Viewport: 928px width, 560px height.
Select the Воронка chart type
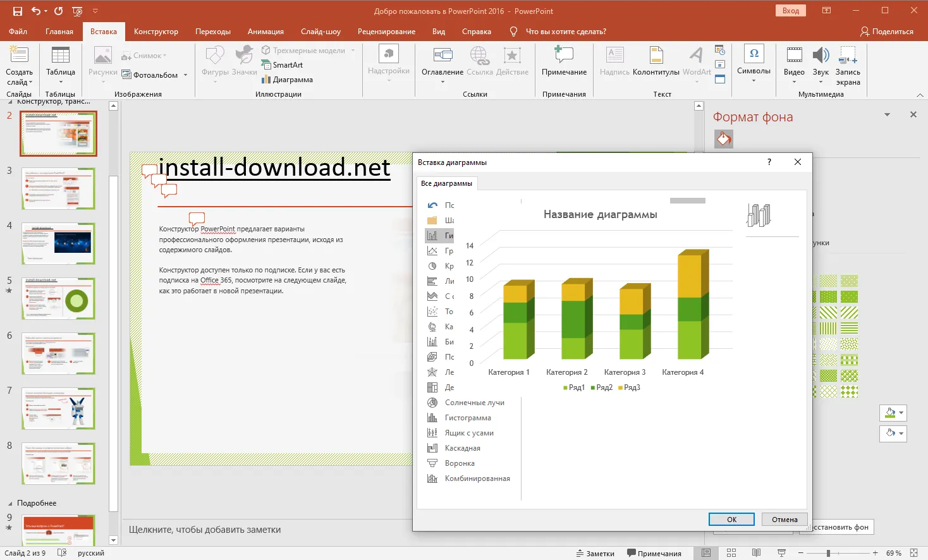tap(460, 463)
